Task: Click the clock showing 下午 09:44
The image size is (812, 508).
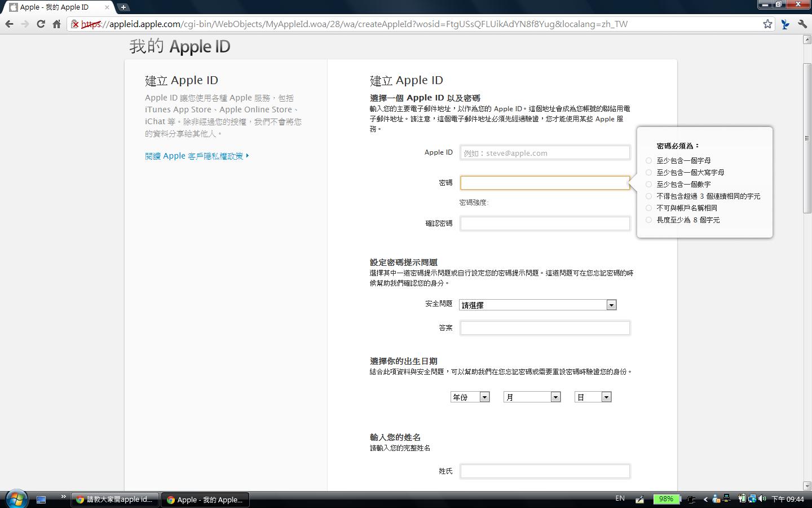Action: coord(787,499)
